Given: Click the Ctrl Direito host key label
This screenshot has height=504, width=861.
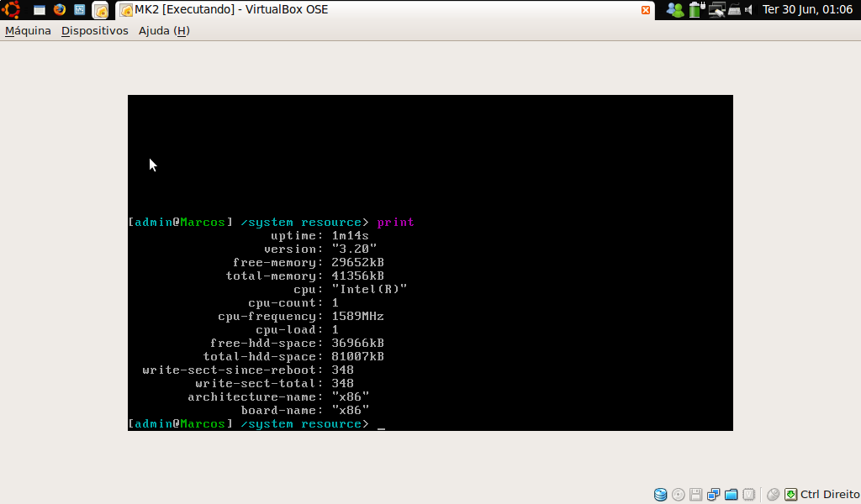Looking at the screenshot, I should (x=830, y=495).
